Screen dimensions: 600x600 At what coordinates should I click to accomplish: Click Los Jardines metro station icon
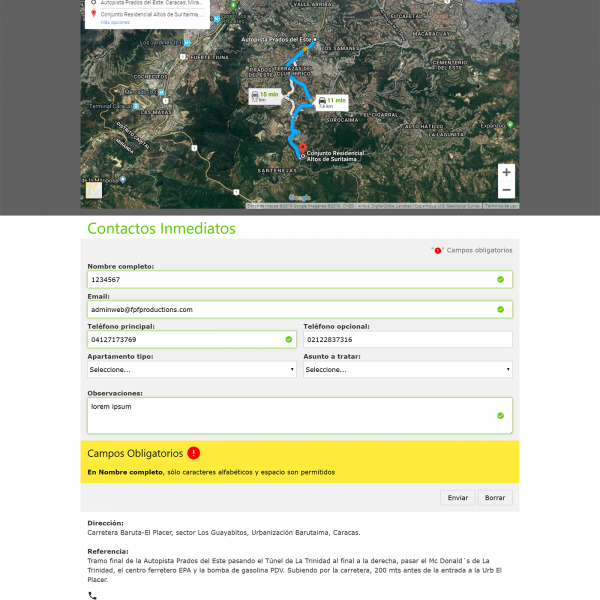coord(187,43)
